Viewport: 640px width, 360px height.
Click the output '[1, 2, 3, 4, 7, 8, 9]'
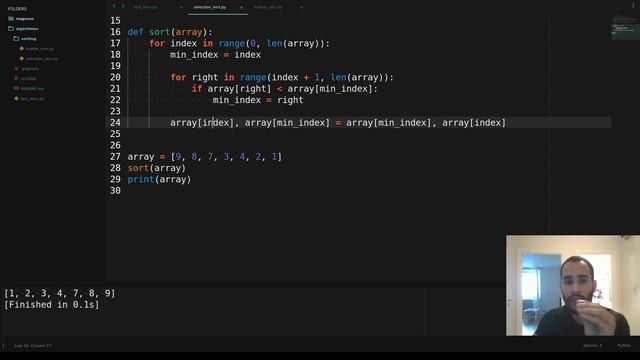pos(60,293)
